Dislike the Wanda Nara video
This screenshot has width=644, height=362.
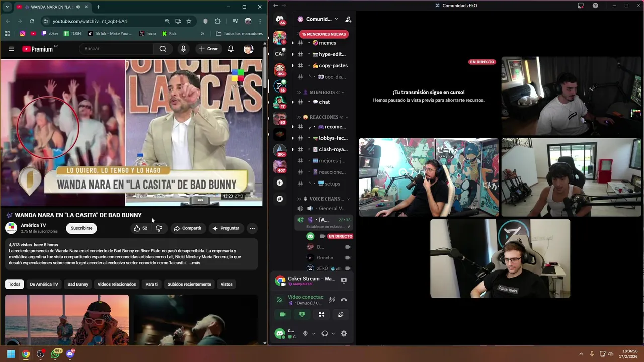[x=159, y=228]
